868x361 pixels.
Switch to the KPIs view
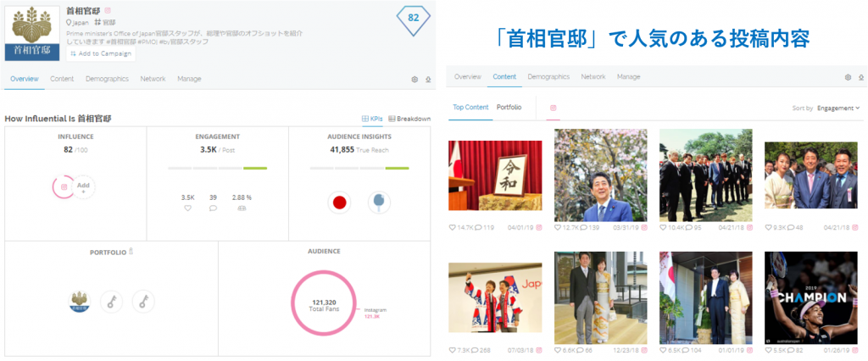[x=370, y=119]
